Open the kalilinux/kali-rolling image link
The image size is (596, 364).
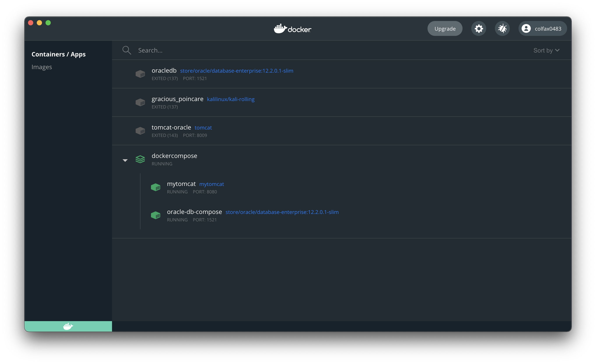tap(231, 99)
